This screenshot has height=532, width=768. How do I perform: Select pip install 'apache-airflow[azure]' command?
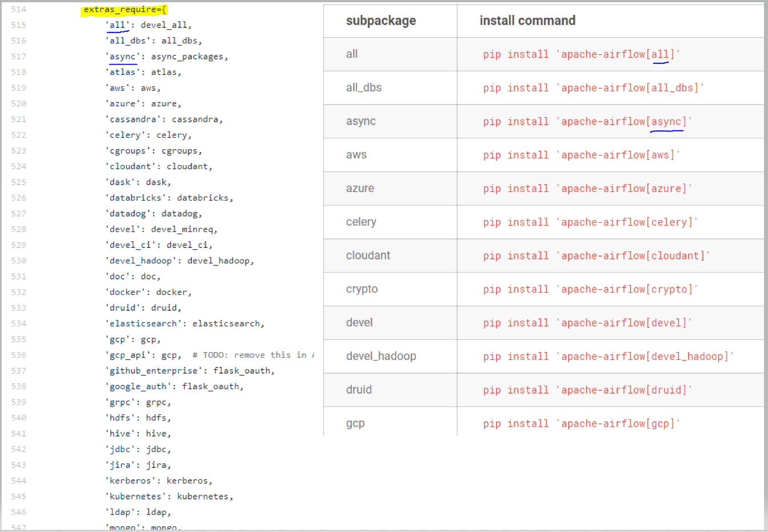587,189
